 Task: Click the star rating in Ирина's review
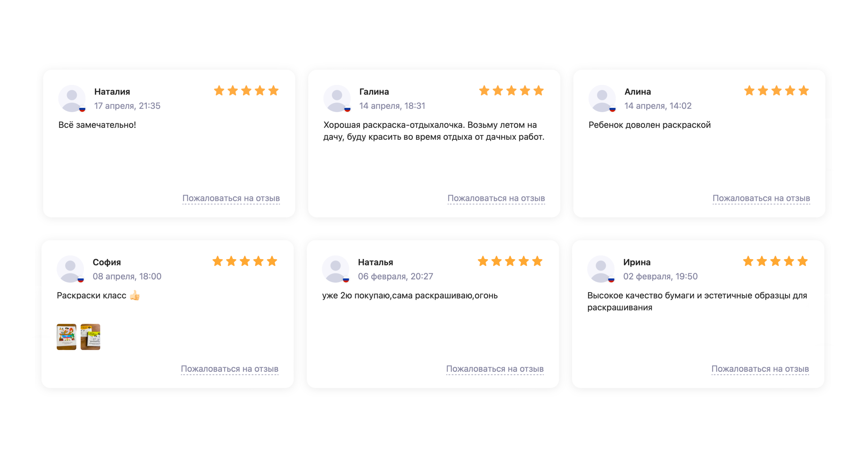click(x=775, y=261)
